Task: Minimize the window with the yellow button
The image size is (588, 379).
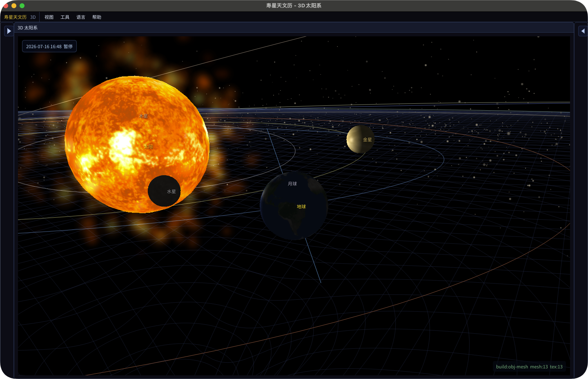Action: tap(14, 6)
